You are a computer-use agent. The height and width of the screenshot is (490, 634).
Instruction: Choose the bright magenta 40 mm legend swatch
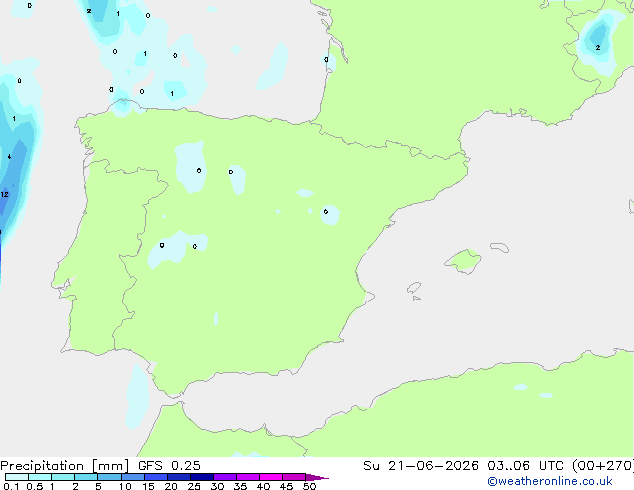(271, 477)
